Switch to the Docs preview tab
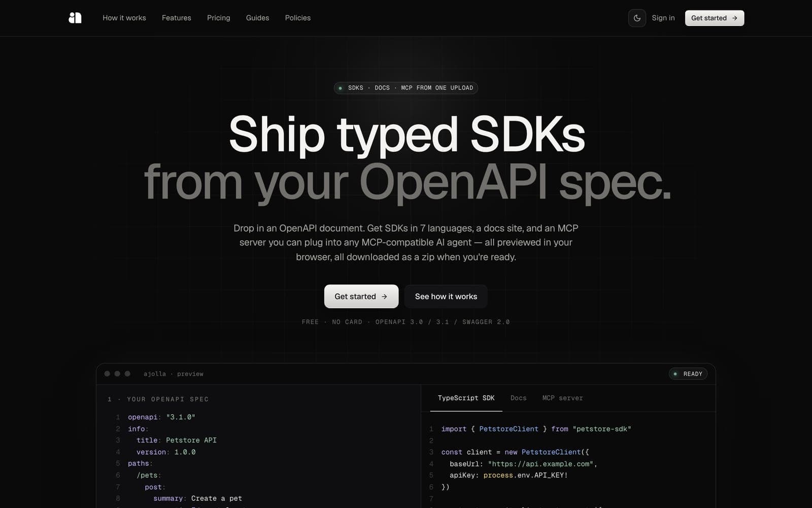 pyautogui.click(x=519, y=398)
